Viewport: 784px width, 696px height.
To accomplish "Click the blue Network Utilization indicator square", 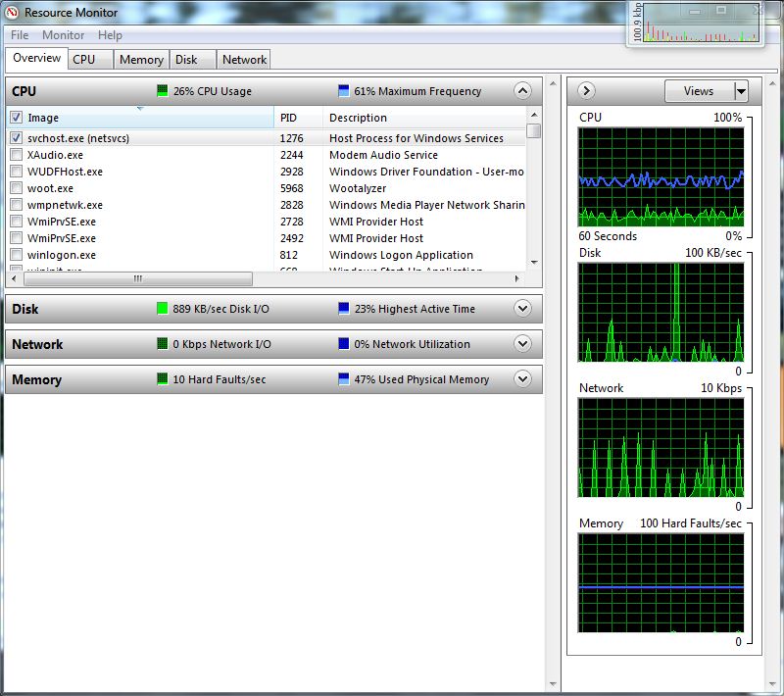I will pos(344,343).
